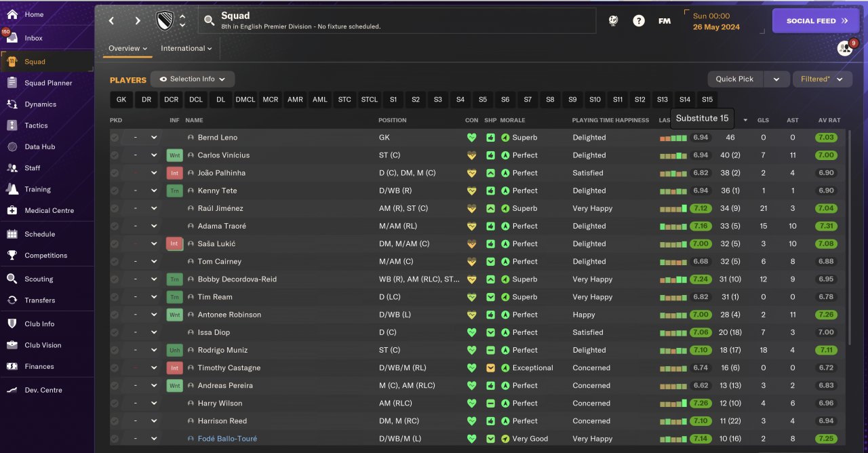Open the Scouting magnifier icon
Image resolution: width=868 pixels, height=453 pixels.
[x=12, y=279]
